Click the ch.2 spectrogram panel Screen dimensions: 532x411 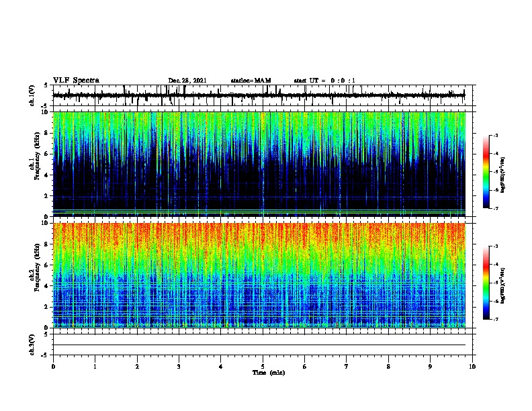[x=259, y=275]
